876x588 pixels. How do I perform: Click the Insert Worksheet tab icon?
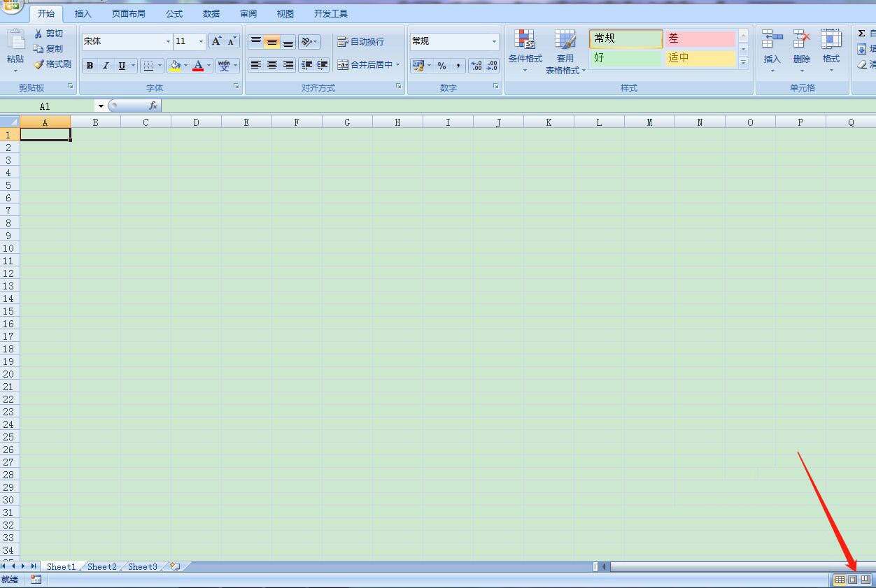[x=175, y=566]
